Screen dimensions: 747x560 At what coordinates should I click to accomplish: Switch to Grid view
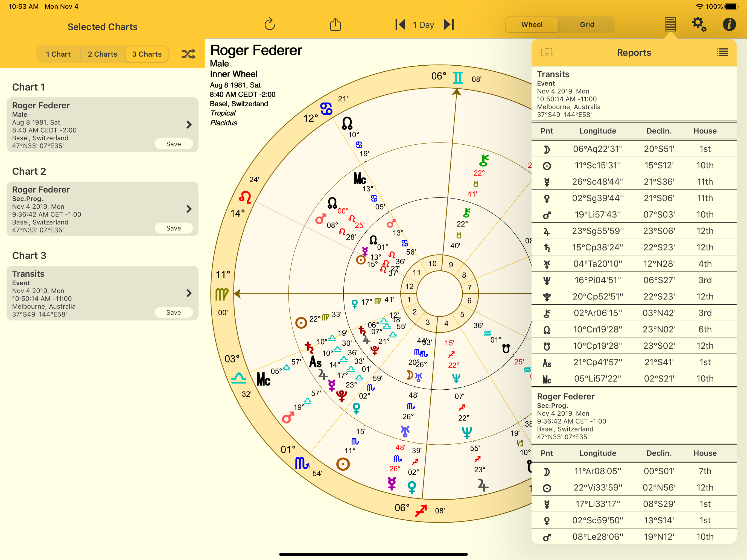(586, 25)
